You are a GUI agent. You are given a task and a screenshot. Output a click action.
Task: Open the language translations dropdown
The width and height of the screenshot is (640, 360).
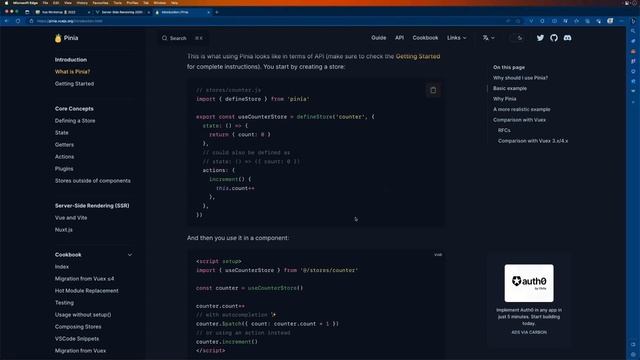pyautogui.click(x=488, y=38)
